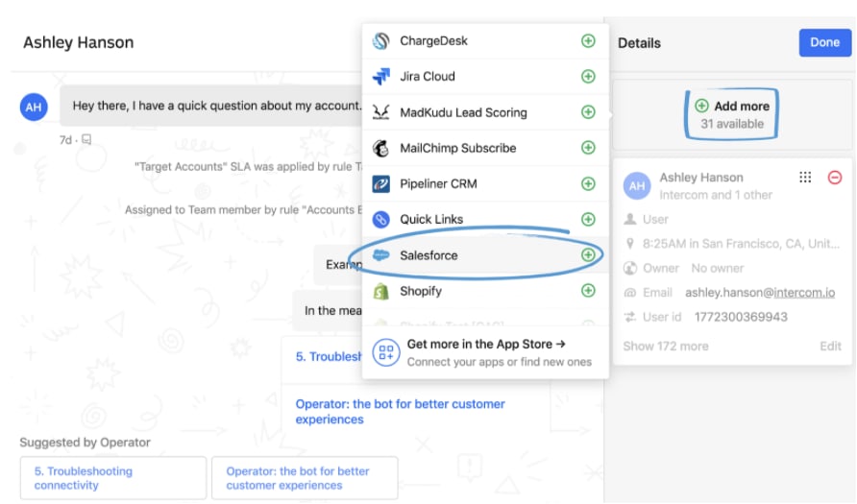Click the Jira Cloud logo icon
This screenshot has height=504, width=857.
(381, 77)
